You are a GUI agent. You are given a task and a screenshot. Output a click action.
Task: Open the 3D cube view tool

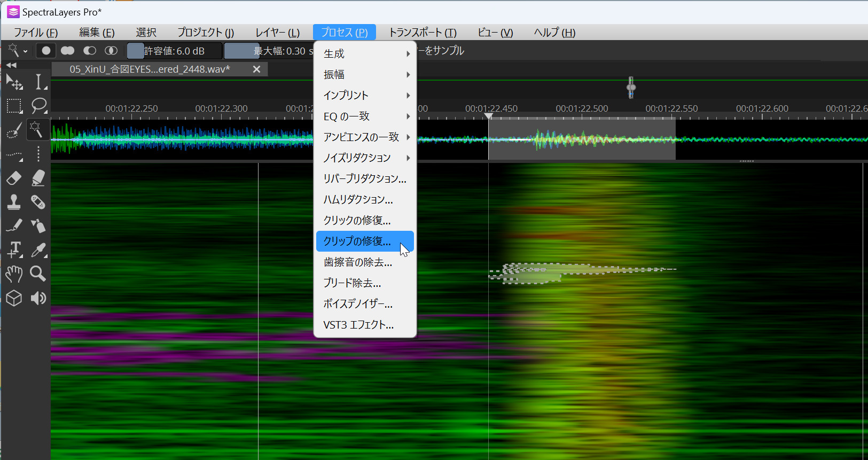click(14, 298)
